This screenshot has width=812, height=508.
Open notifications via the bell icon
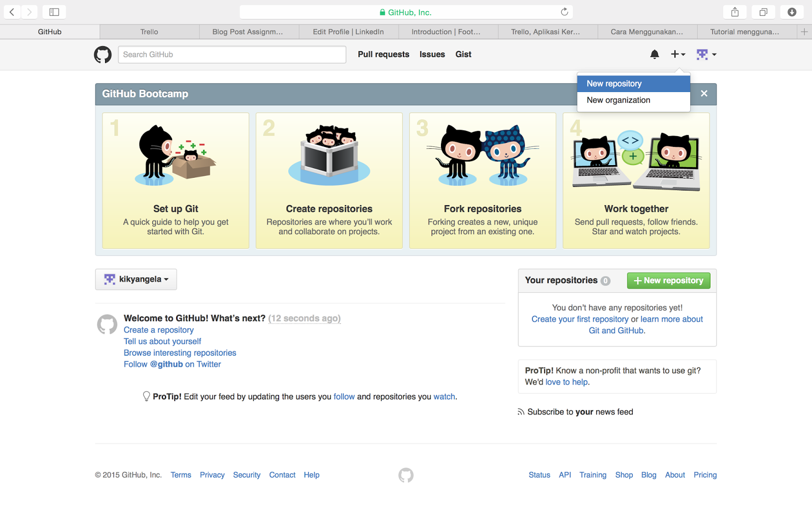click(x=654, y=54)
